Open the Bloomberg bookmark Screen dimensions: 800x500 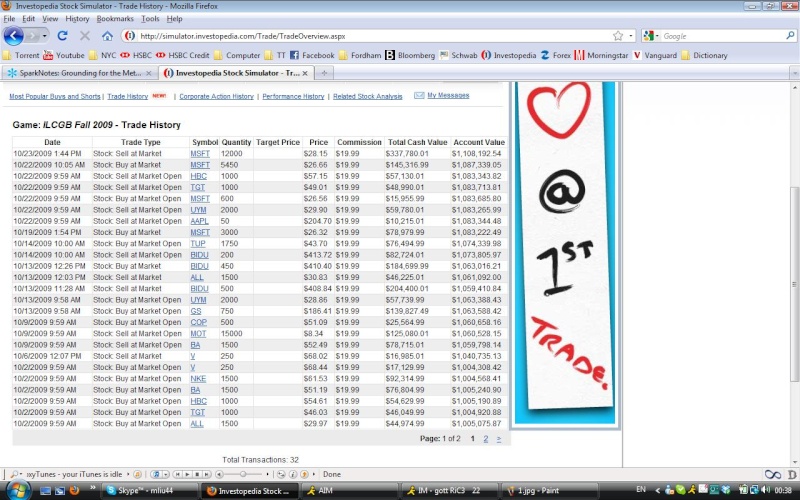[410, 55]
